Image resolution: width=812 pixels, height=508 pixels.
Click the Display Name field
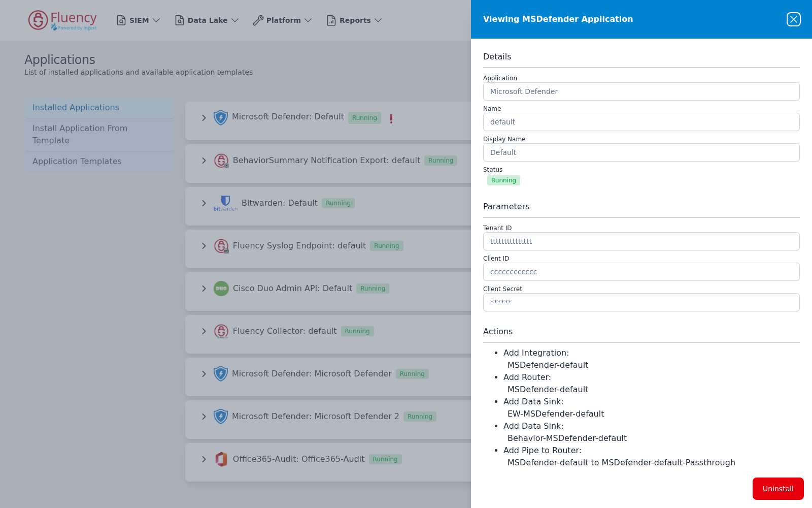click(x=641, y=152)
